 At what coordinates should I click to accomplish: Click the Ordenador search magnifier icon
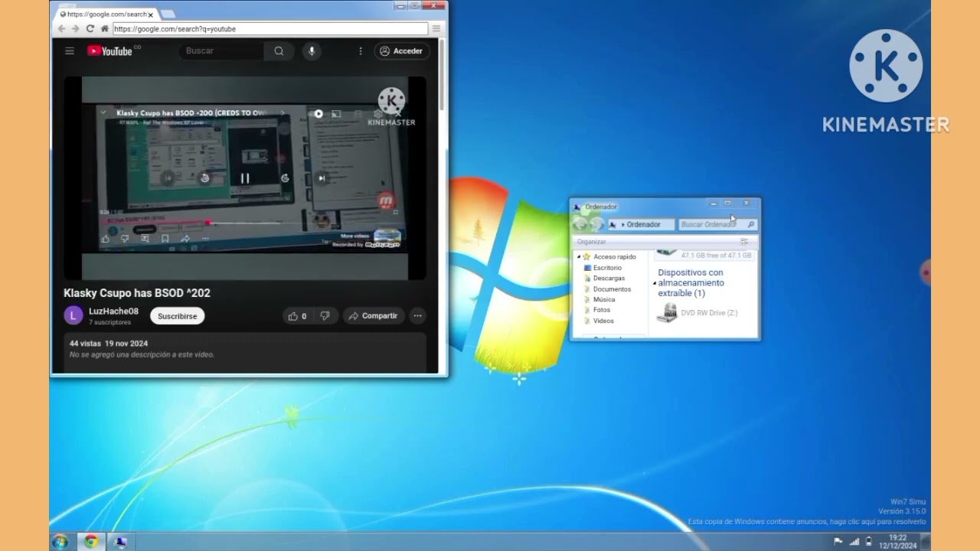[x=750, y=224]
